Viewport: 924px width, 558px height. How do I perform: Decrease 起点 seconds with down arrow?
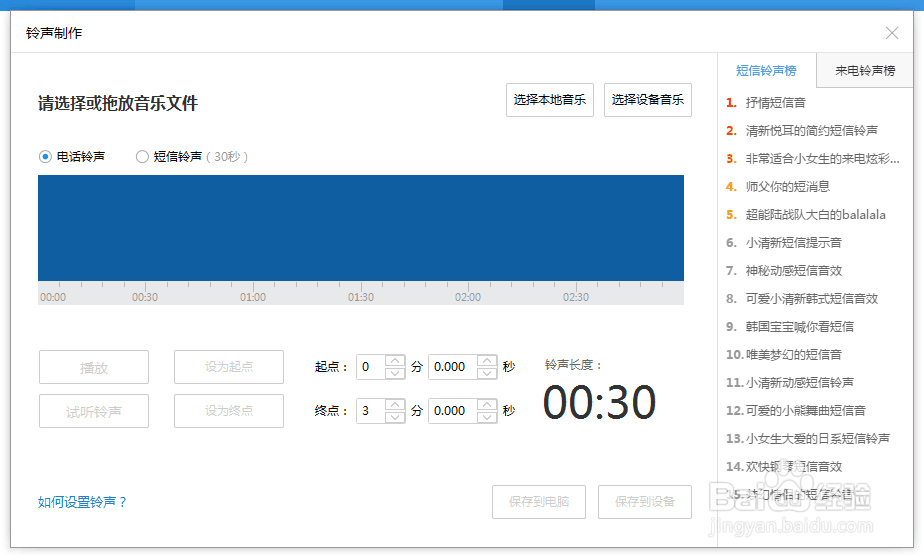pos(487,373)
